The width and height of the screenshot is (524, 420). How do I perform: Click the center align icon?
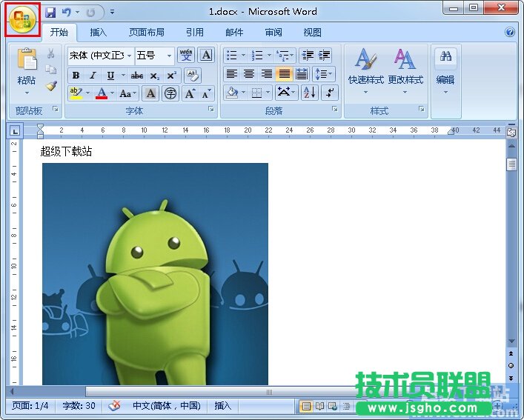click(x=249, y=74)
